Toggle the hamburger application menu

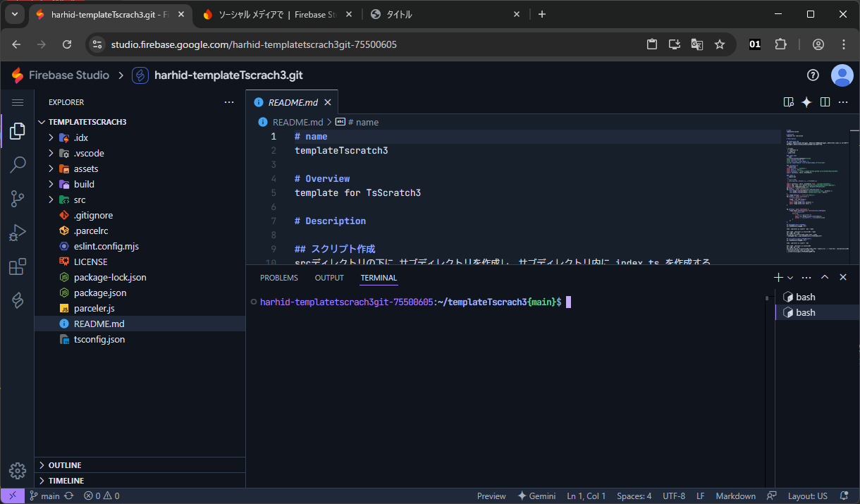click(x=18, y=102)
